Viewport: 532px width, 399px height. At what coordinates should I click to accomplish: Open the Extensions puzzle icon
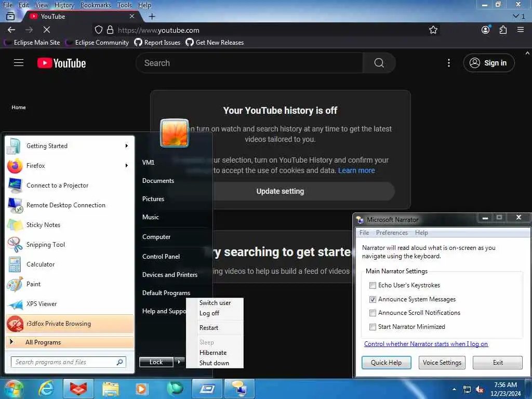[x=503, y=30]
